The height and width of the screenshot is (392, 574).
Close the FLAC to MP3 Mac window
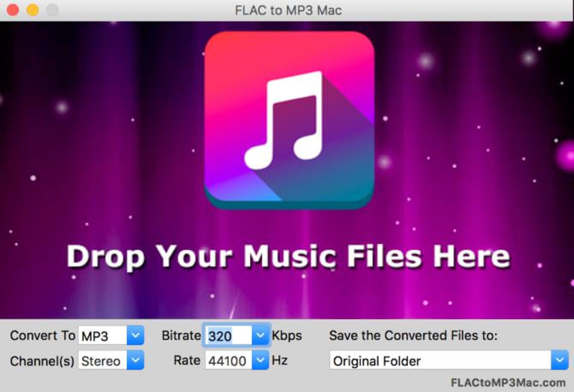pos(13,10)
